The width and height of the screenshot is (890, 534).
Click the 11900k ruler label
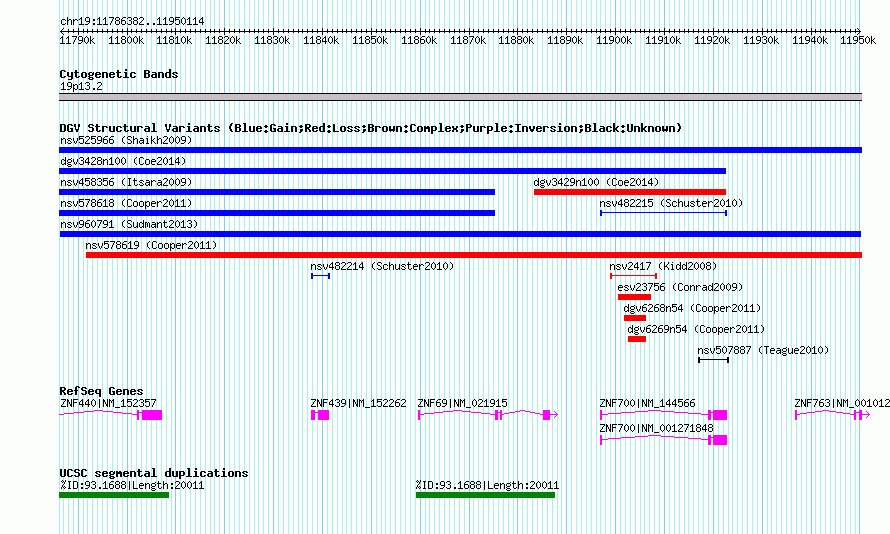(x=614, y=40)
